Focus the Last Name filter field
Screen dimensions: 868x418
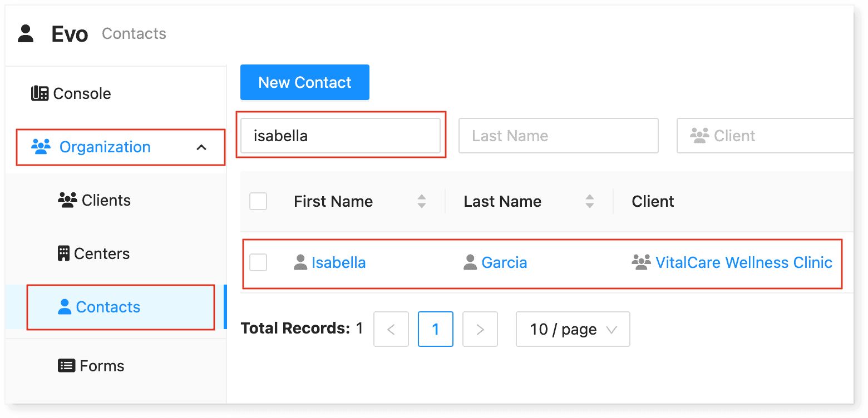[559, 136]
